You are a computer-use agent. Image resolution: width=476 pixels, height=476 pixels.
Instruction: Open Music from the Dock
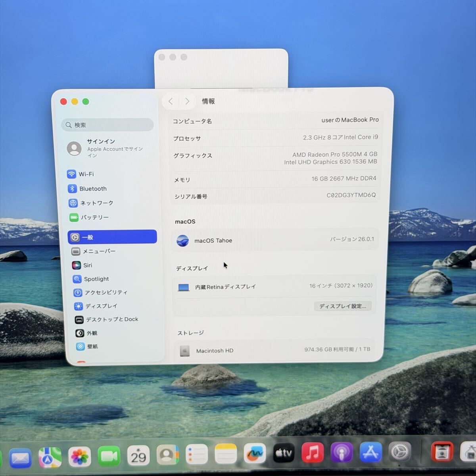(x=313, y=453)
